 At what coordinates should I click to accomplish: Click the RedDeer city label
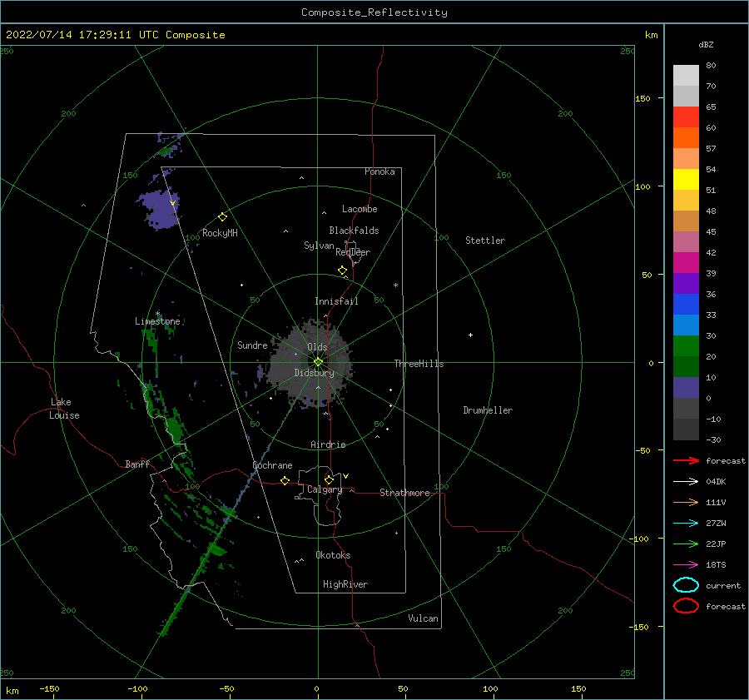[353, 252]
